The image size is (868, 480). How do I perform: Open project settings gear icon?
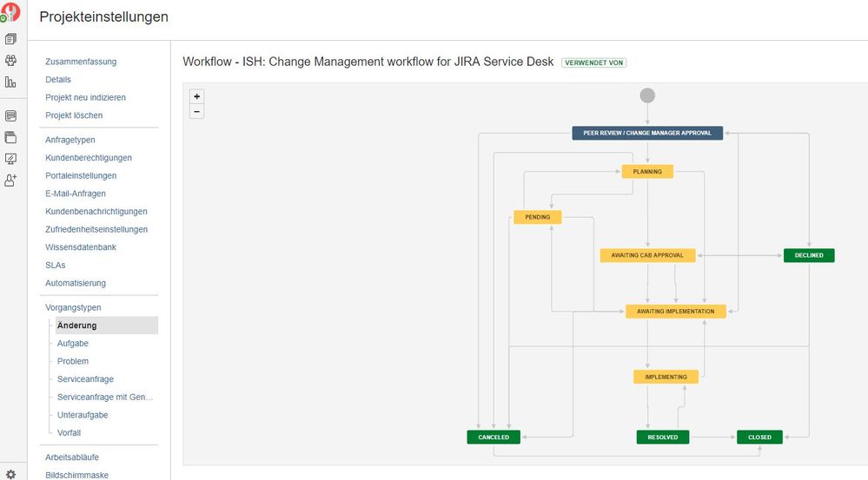pos(10,475)
